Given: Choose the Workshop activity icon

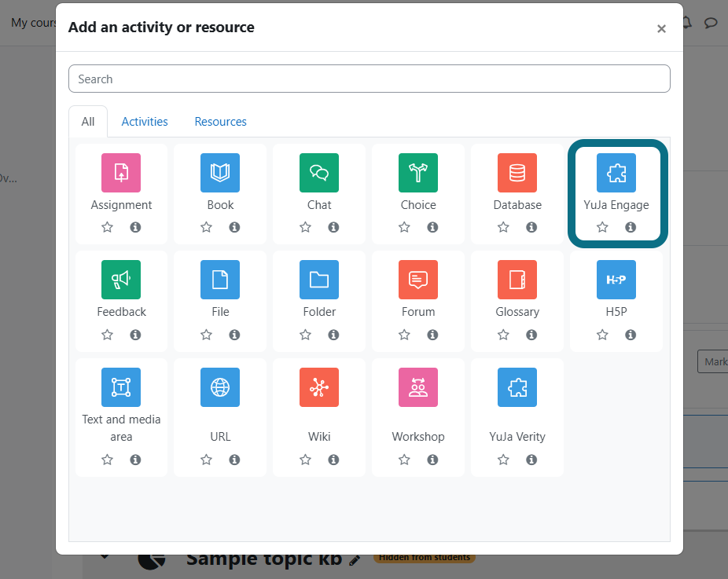Looking at the screenshot, I should pos(418,387).
